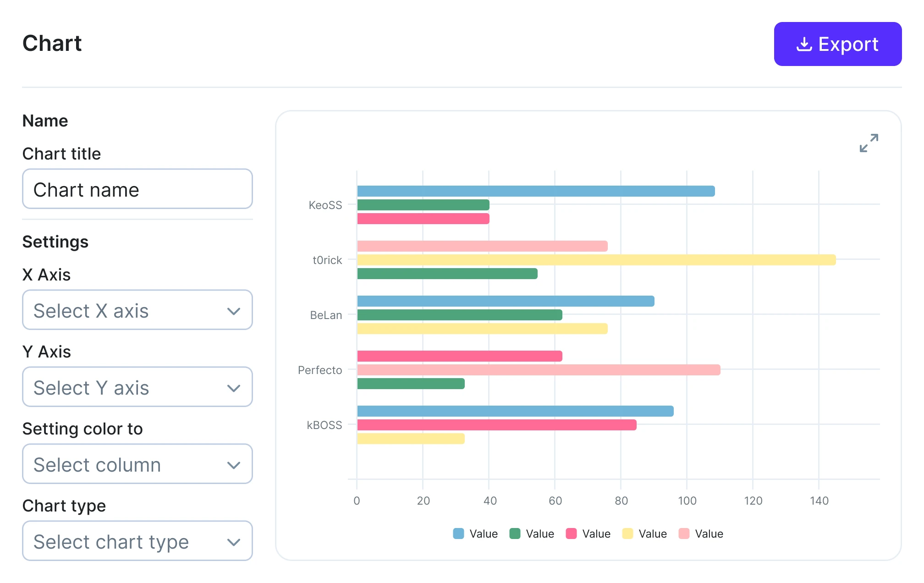Click inside the Chart name input field

137,189
